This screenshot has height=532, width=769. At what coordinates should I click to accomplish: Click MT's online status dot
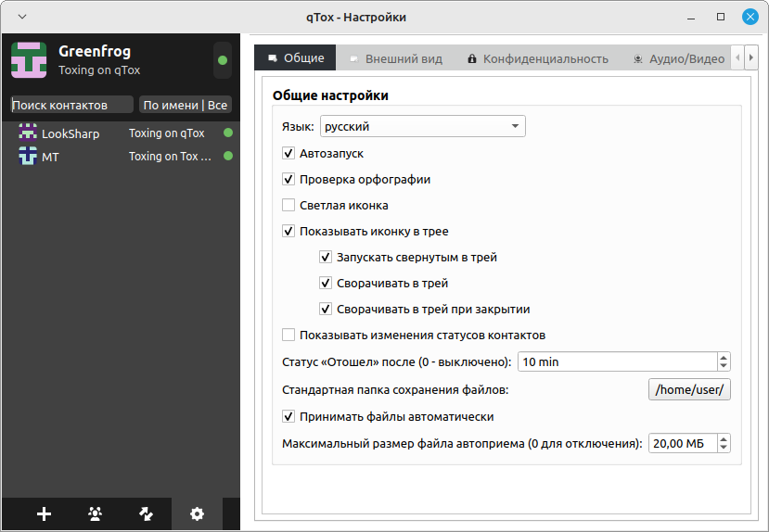[228, 156]
